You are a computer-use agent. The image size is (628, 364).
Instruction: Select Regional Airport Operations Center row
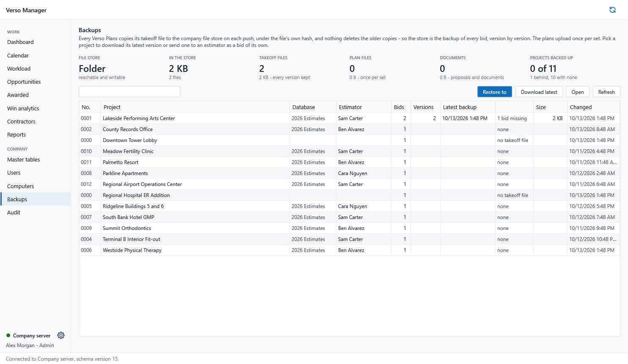pos(349,184)
